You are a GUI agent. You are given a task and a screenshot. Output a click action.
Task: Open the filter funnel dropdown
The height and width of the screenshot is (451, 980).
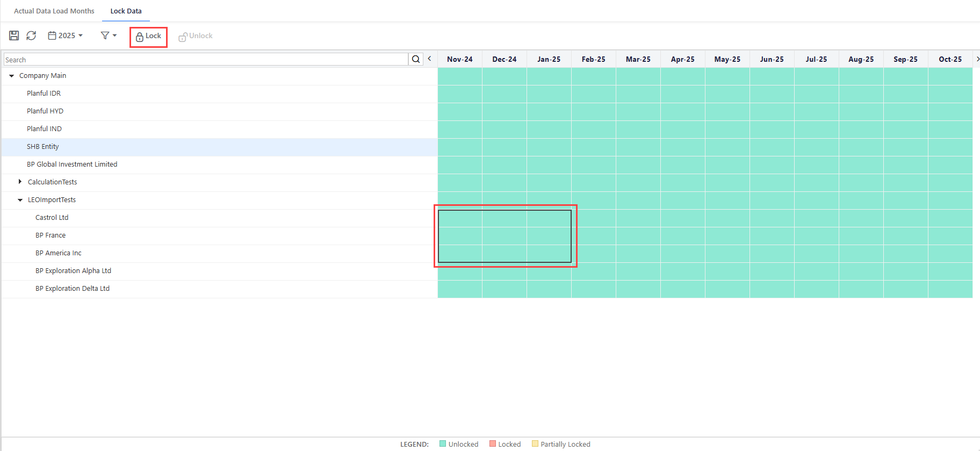pos(109,35)
